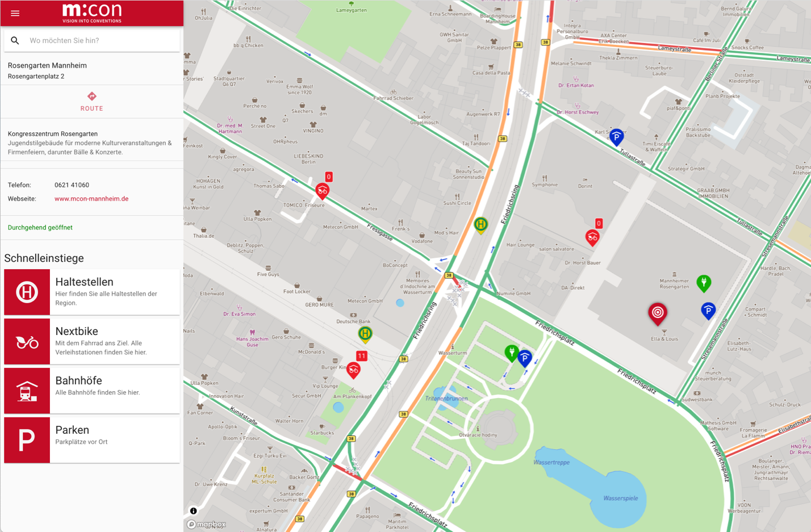Click the Dorint hotel label on map
The image size is (811, 532).
click(585, 186)
